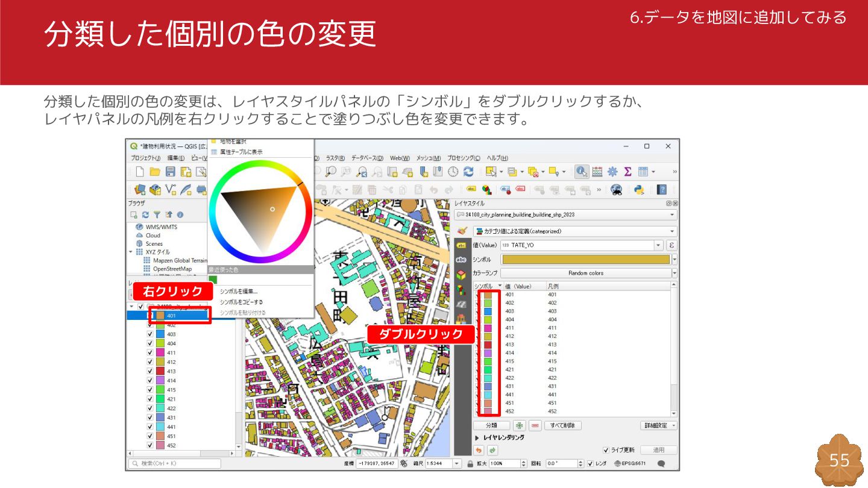Viewport: 868px width, 488px height.
Task: Toggle layer 452 visibility checkbox
Action: 150,445
